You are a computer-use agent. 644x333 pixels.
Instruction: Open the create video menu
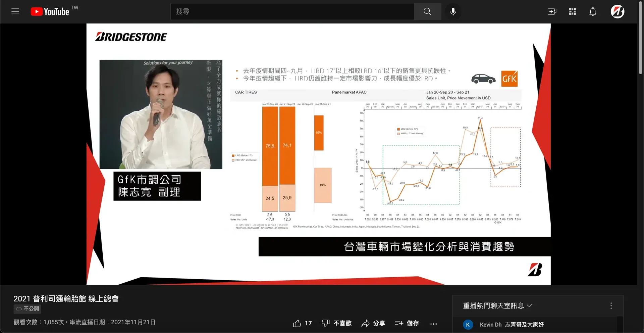point(552,12)
